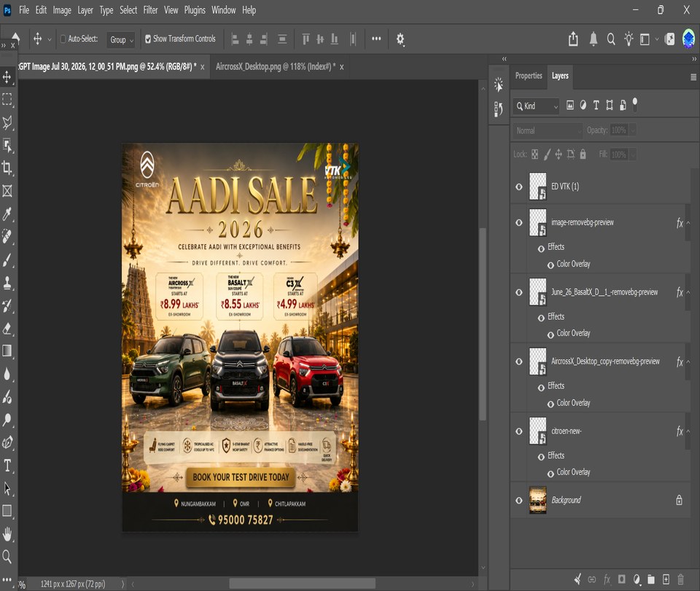The image size is (700, 591).
Task: Open the Auto-Select Group dropdown
Action: point(121,39)
